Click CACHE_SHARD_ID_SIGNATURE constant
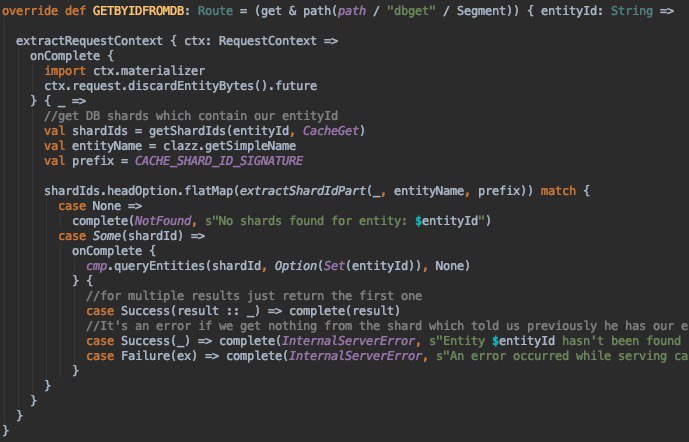The height and width of the screenshot is (442, 689). click(219, 161)
